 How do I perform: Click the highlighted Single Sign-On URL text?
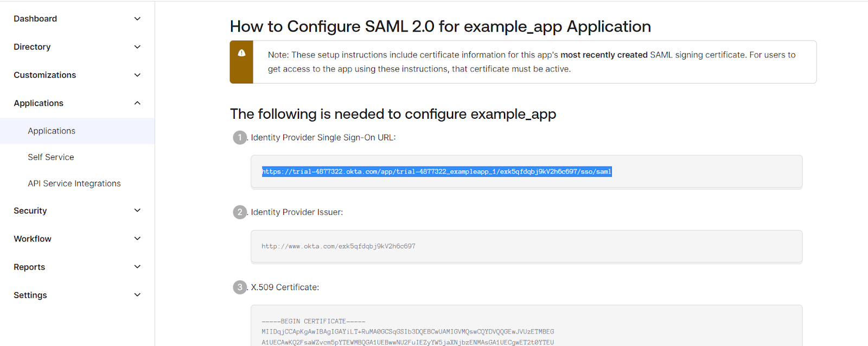coord(437,172)
